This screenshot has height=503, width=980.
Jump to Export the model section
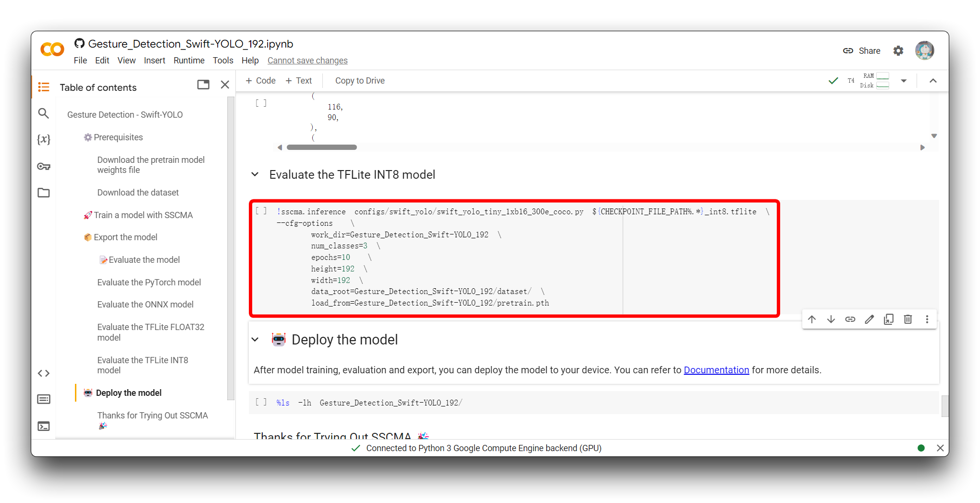[x=121, y=237]
